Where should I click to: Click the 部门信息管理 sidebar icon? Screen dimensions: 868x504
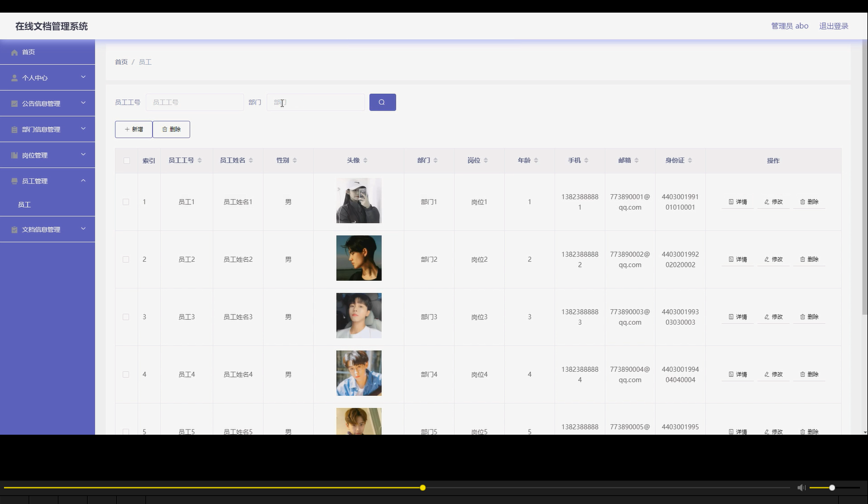(14, 129)
